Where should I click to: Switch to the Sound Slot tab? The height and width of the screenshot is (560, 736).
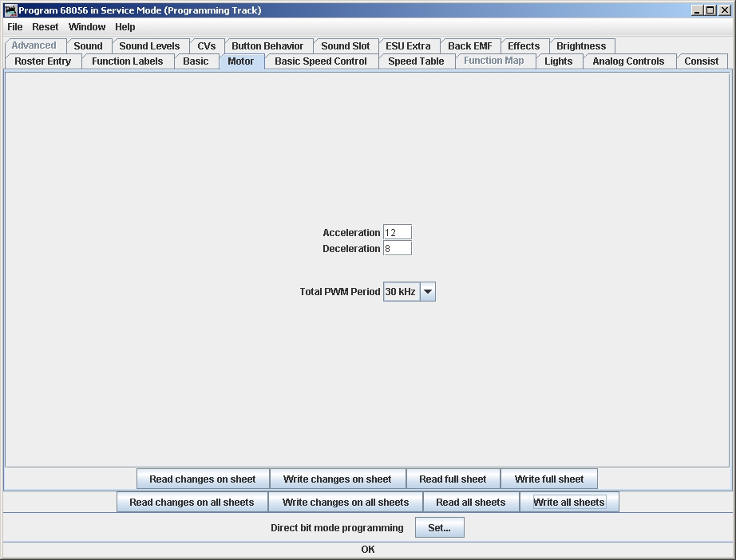click(x=345, y=46)
